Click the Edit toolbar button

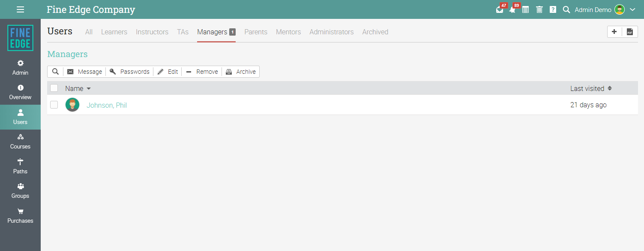pos(168,72)
